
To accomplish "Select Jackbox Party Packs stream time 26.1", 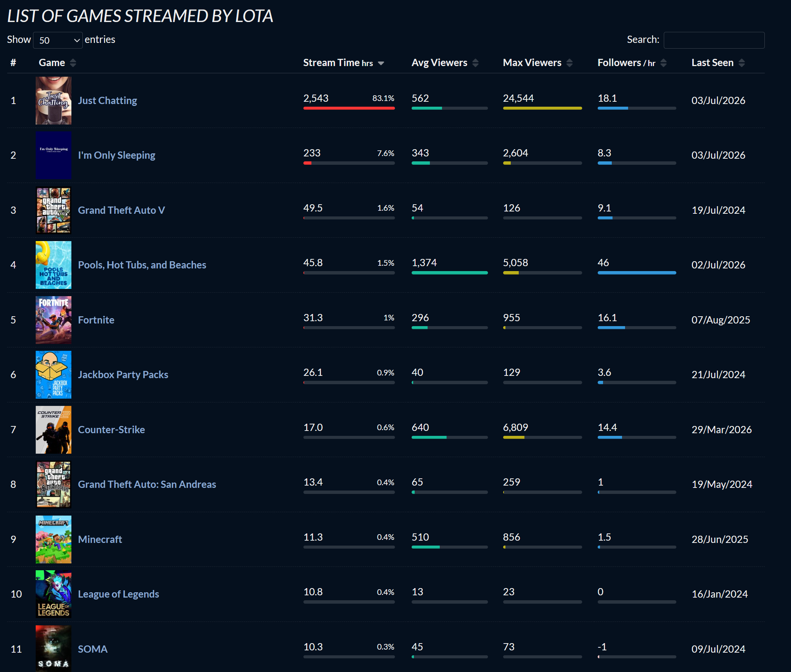I will (313, 372).
